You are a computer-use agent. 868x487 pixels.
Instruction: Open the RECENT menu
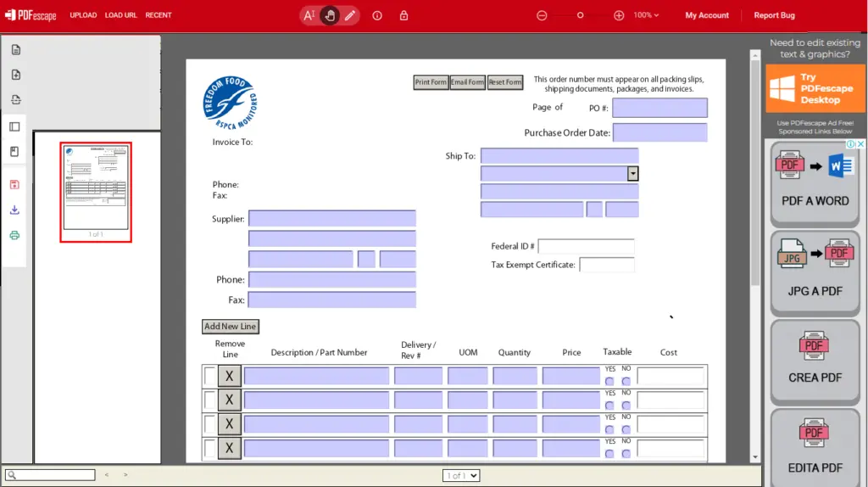tap(159, 15)
